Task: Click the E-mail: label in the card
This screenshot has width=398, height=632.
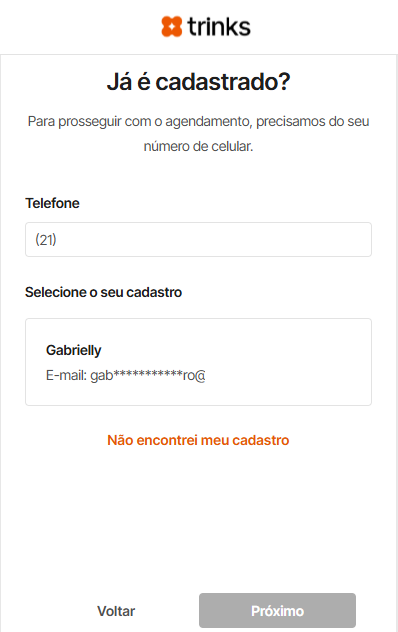Action: click(67, 375)
